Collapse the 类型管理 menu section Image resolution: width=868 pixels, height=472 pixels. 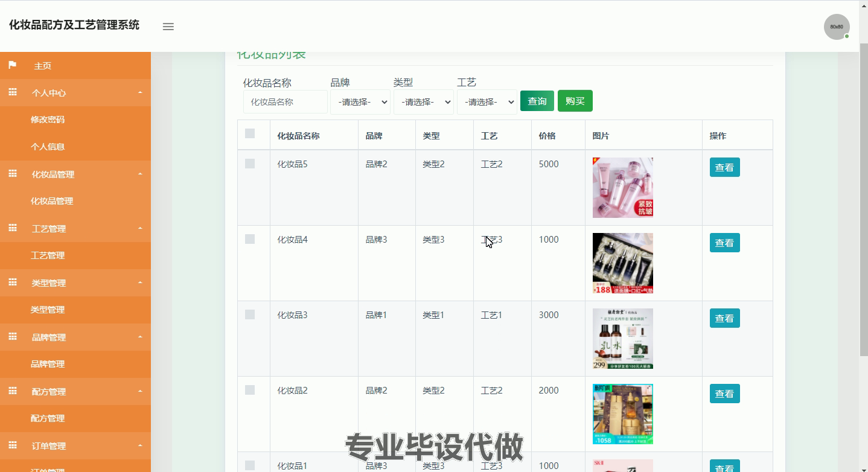coord(140,283)
